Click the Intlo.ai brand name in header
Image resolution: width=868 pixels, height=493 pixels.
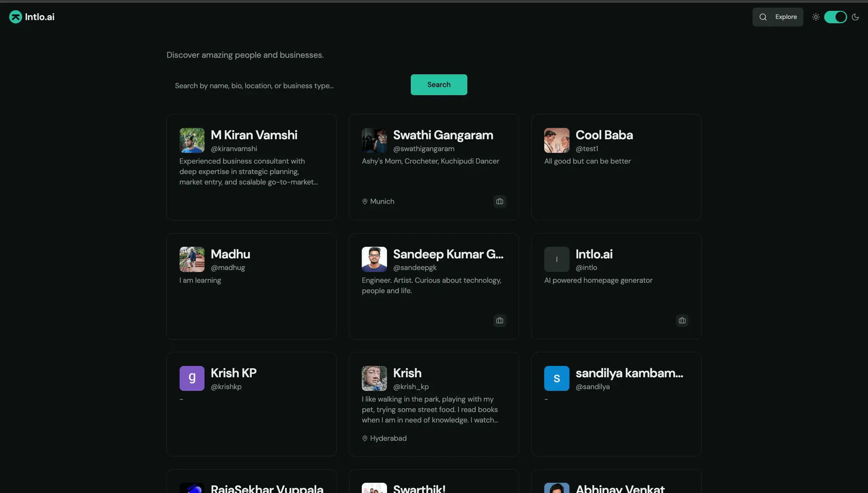pos(39,17)
